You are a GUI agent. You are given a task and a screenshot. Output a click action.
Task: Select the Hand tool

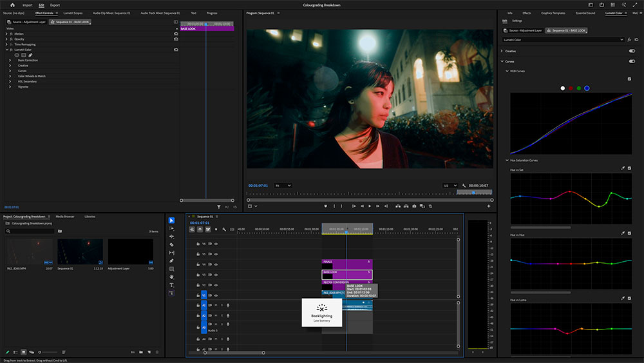pos(171,277)
